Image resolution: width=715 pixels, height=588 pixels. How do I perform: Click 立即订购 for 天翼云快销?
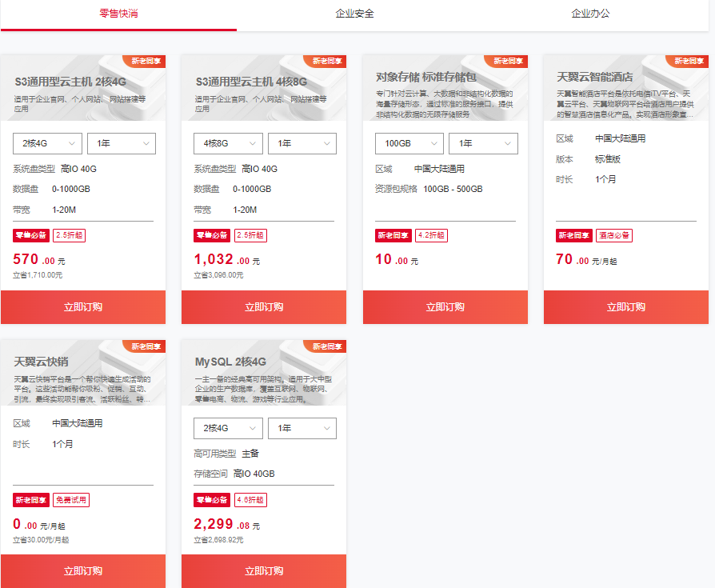tap(83, 571)
